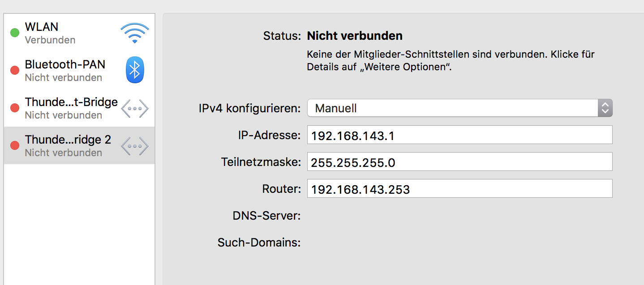644x285 pixels.
Task: Click the Router address field
Action: tap(459, 189)
